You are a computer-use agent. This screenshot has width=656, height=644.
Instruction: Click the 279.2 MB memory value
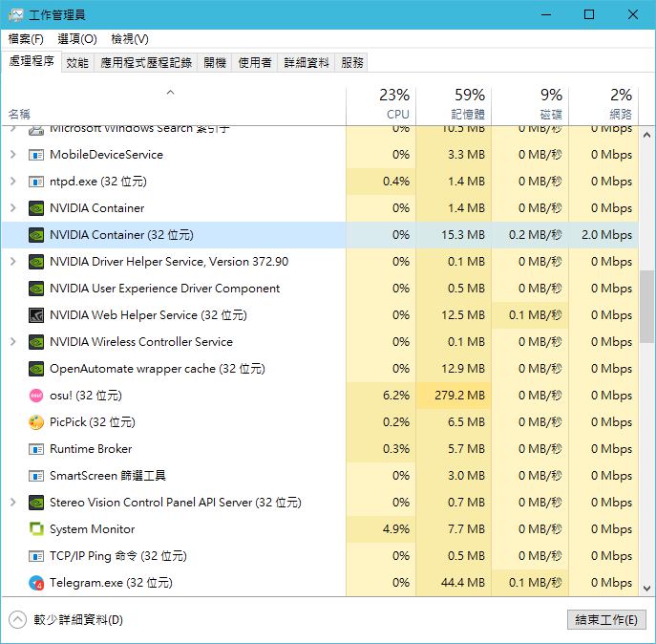pos(459,396)
